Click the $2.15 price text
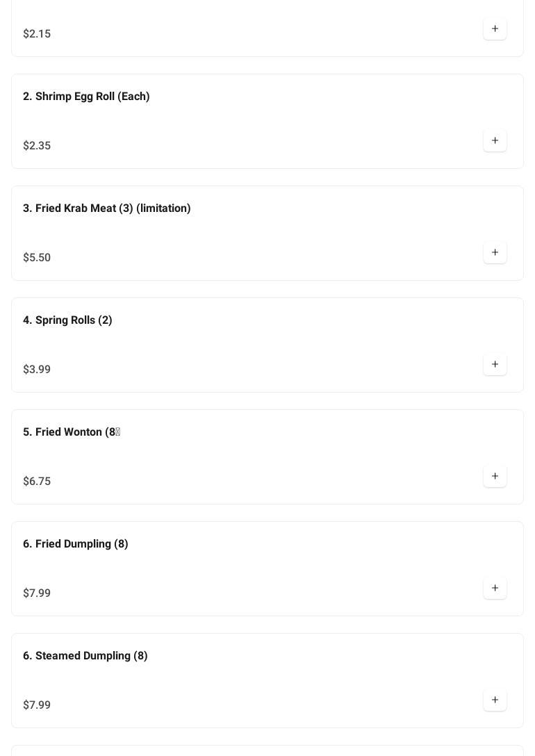This screenshot has height=756, width=535. (x=37, y=34)
